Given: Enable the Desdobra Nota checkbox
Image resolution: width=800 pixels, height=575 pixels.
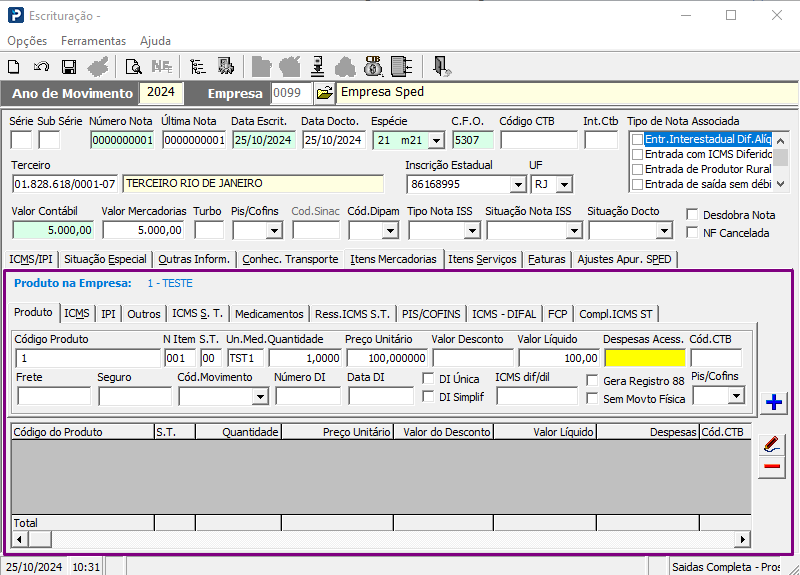Looking at the screenshot, I should (693, 215).
